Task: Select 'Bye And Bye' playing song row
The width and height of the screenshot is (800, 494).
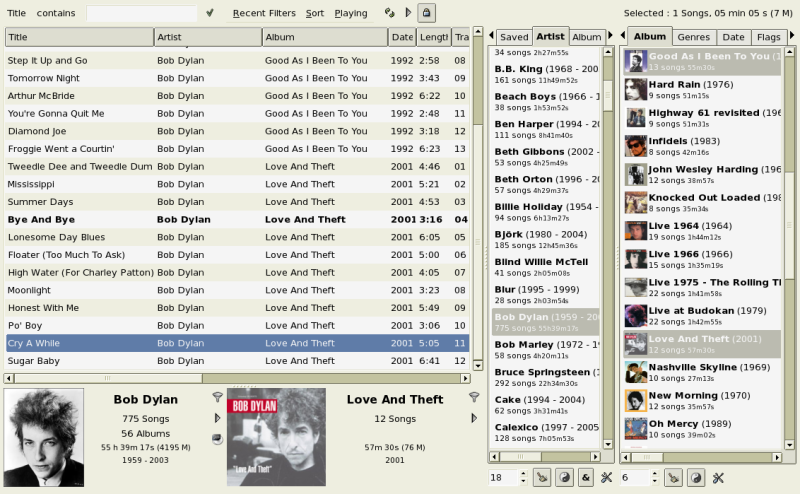Action: pos(237,219)
